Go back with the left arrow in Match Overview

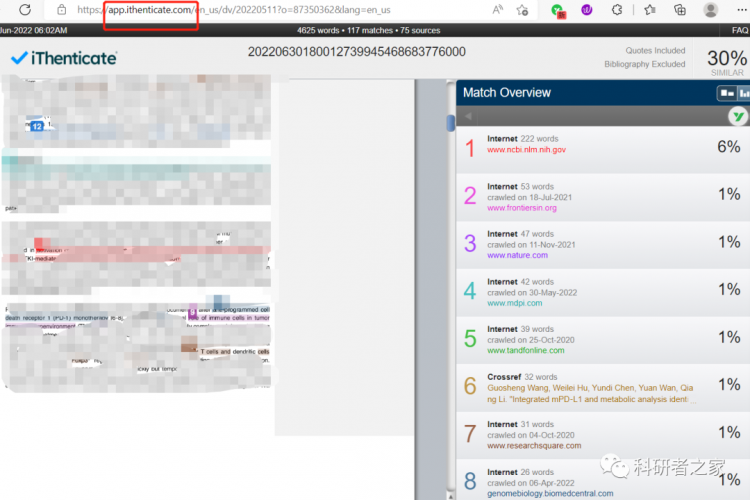click(468, 116)
